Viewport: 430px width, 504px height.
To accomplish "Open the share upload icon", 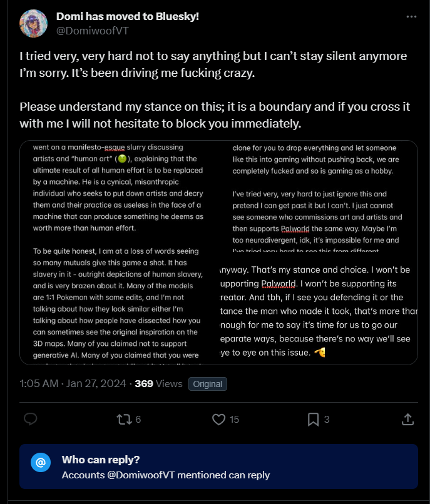I will [408, 419].
